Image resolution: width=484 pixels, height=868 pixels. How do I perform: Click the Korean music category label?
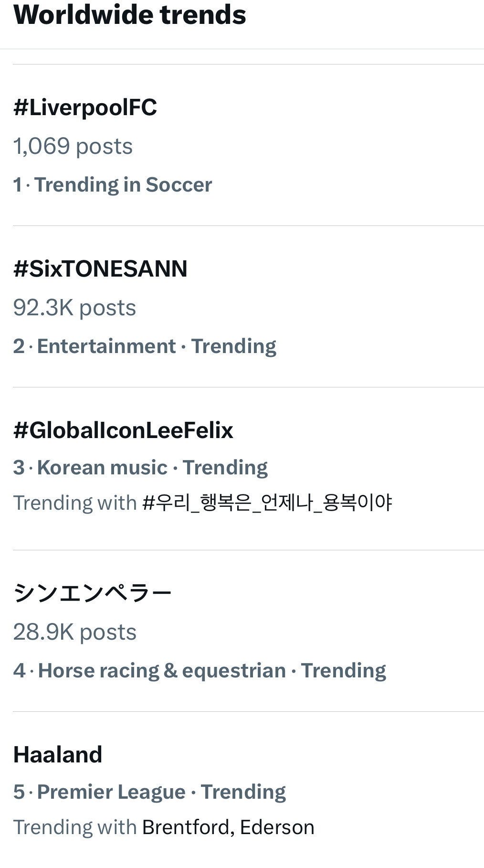102,468
